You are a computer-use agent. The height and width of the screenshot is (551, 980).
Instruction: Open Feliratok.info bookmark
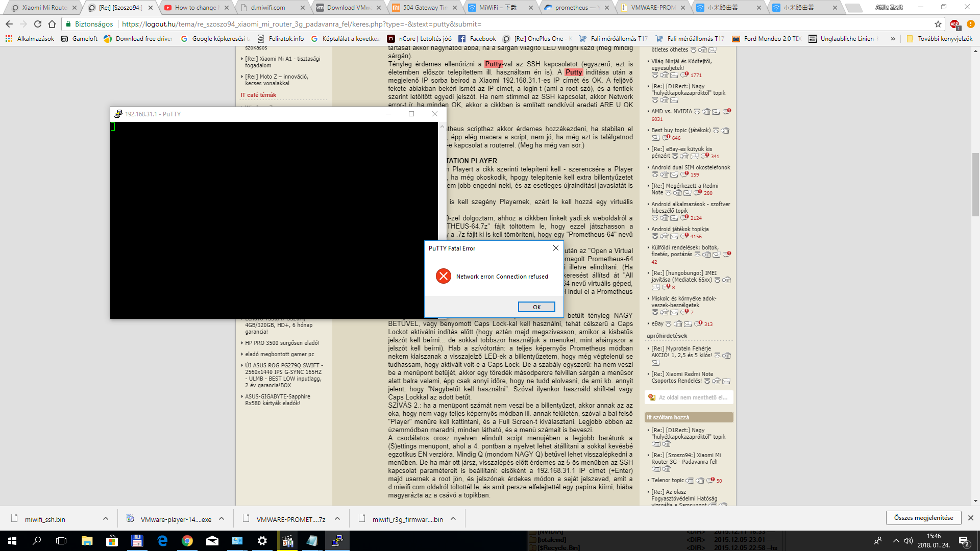280,38
